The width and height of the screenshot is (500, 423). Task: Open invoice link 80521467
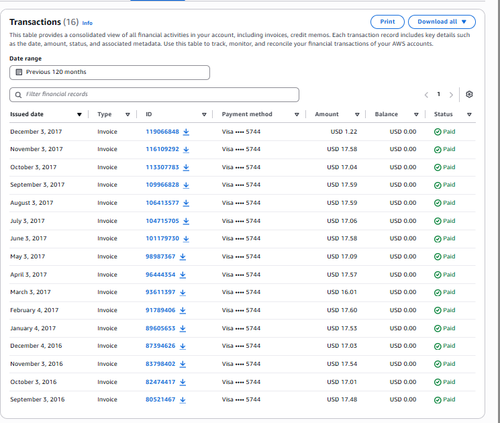click(160, 400)
